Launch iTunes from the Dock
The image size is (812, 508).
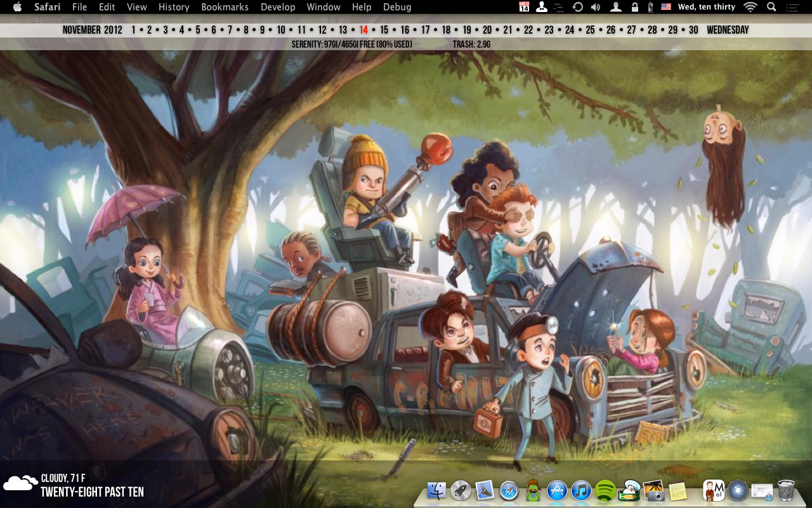tap(581, 491)
